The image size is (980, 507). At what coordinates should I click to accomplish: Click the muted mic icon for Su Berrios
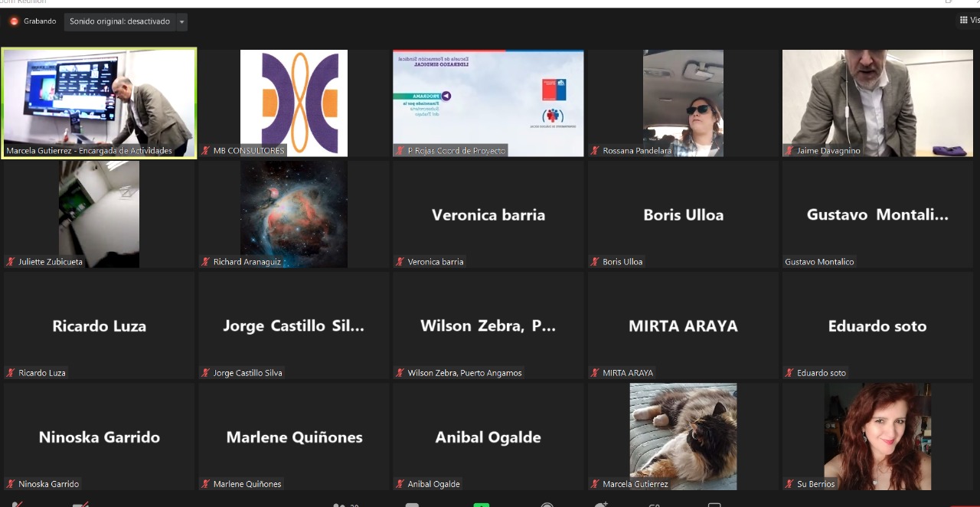789,484
